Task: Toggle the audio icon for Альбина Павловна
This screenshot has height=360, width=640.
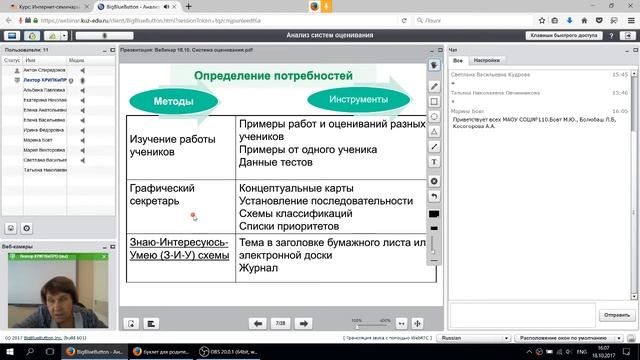Action: tap(83, 90)
